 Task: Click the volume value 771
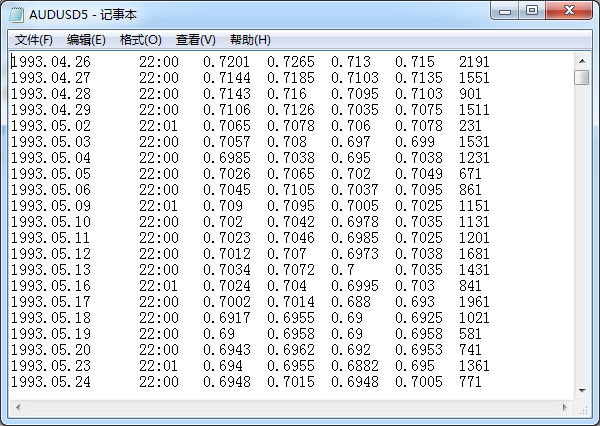(x=470, y=382)
